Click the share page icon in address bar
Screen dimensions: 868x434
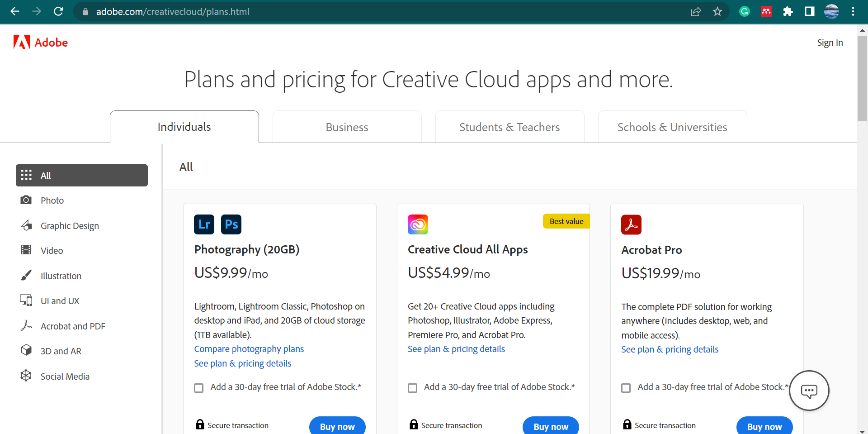point(696,12)
